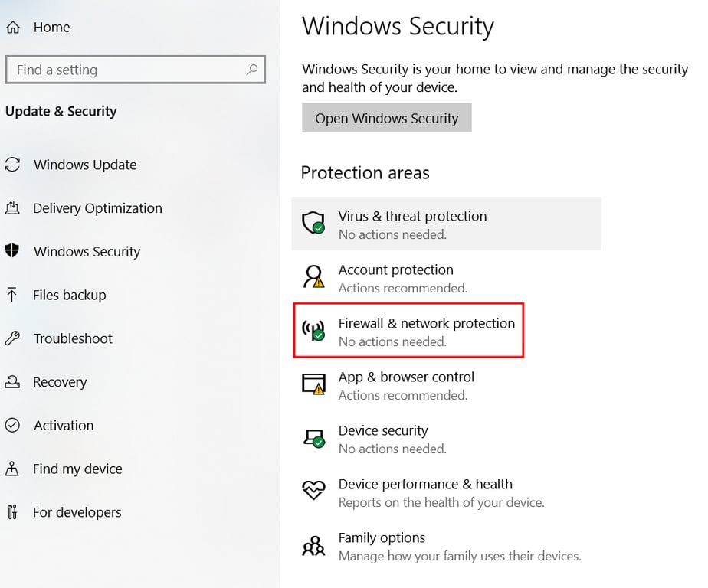Click the Recovery icon in the sidebar
Image resolution: width=708 pixels, height=588 pixels.
point(12,382)
